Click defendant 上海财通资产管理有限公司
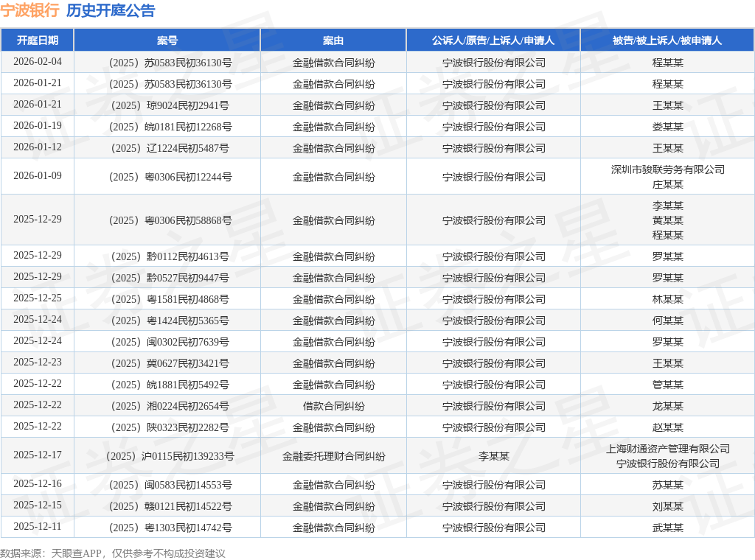Image resolution: width=755 pixels, height=560 pixels. (667, 449)
